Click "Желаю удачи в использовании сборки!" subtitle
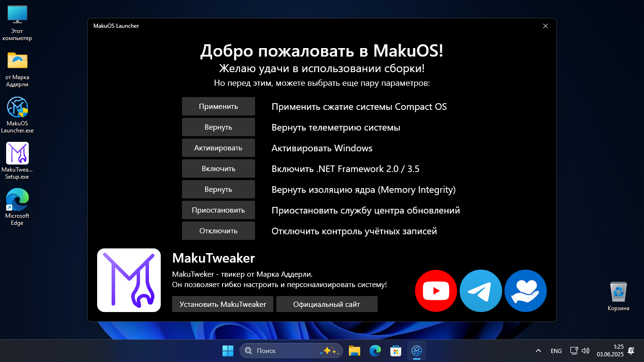Viewport: 644px width, 362px height. coord(322,68)
